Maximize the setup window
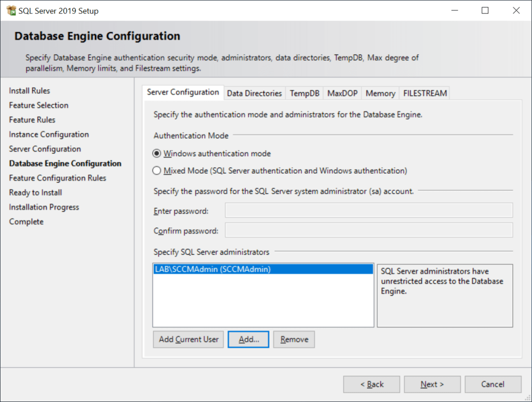Image resolution: width=532 pixels, height=402 pixels. pos(485,10)
